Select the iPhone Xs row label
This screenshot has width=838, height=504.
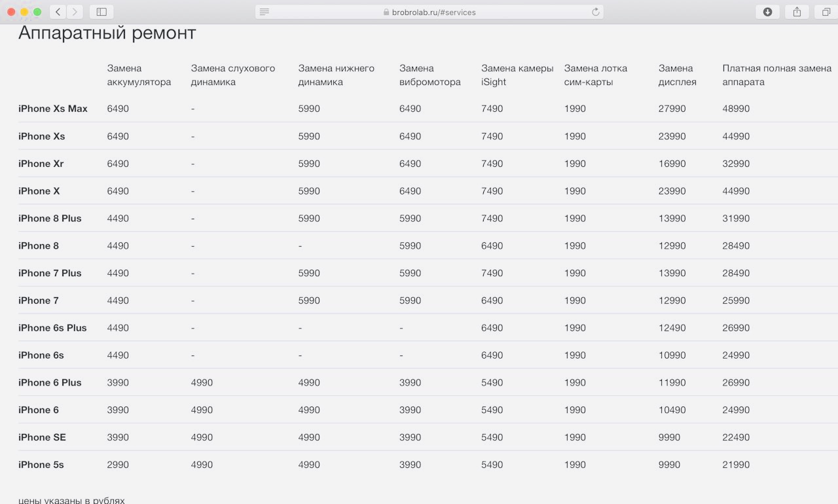coord(42,136)
